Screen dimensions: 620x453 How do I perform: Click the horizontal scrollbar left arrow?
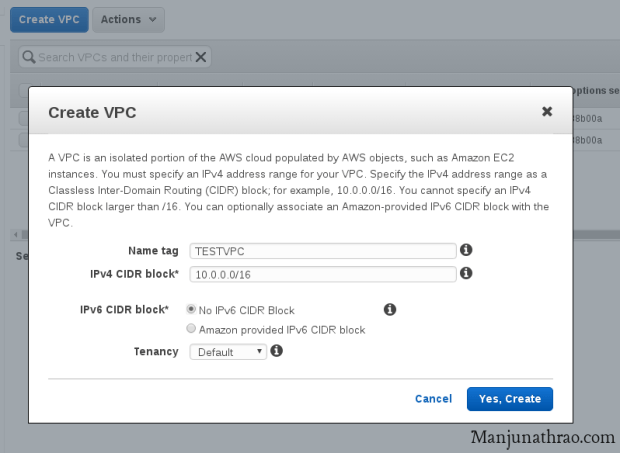tap(14, 235)
